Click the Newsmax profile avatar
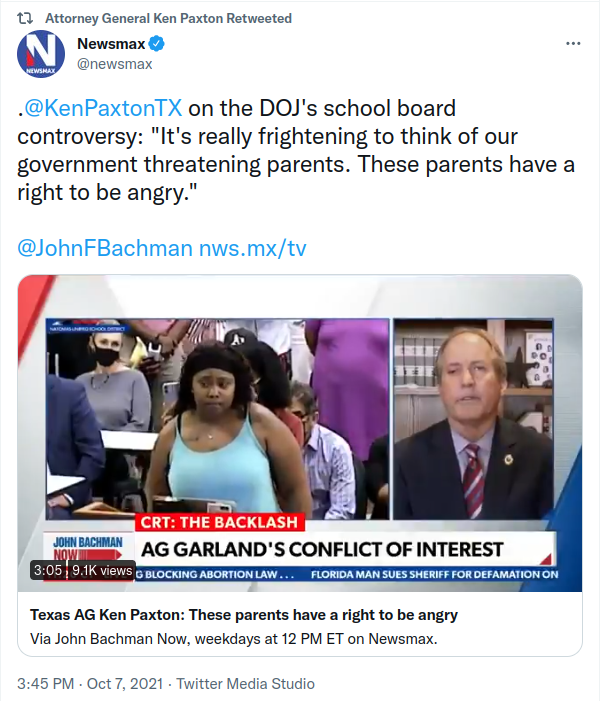 coord(41,54)
